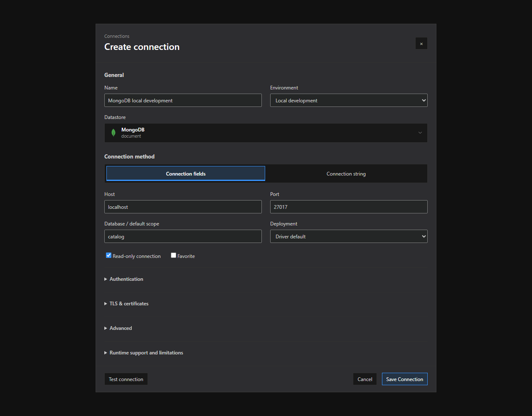Open the Environment dropdown

tap(349, 100)
